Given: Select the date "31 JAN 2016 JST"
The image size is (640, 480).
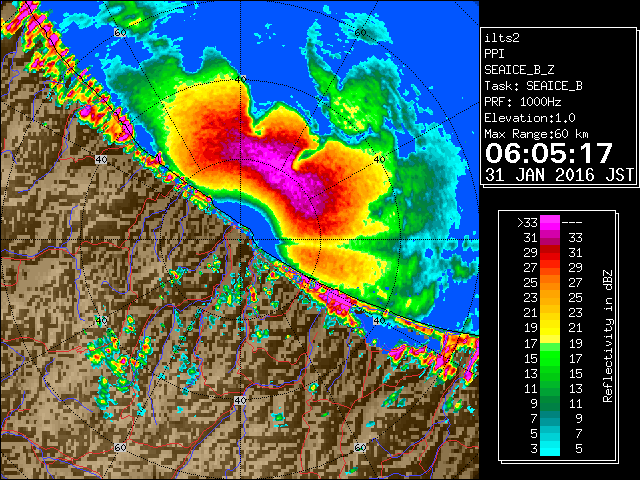Looking at the screenshot, I should 559,175.
